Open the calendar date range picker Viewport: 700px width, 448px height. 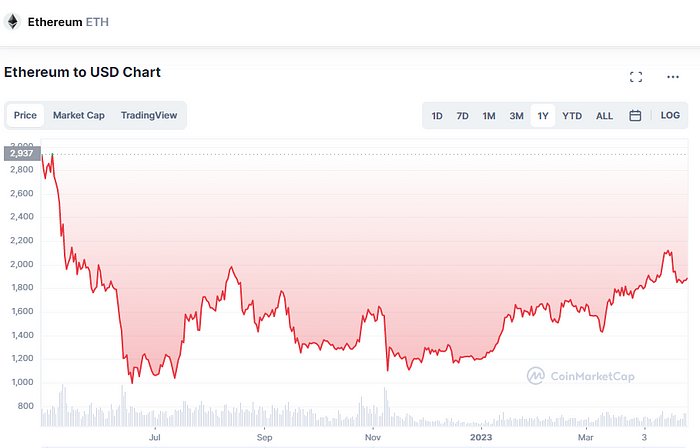(635, 115)
